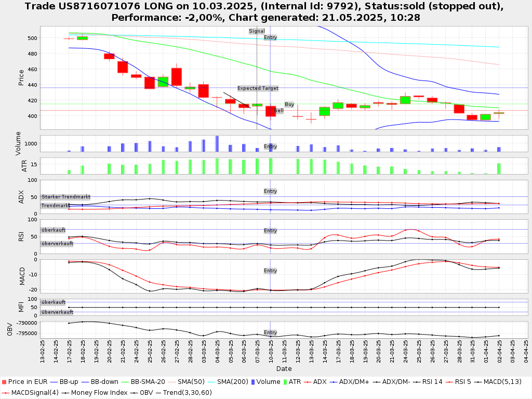This screenshot has height=399, width=532.
Task: Click the Expected Target label
Action: (258, 88)
